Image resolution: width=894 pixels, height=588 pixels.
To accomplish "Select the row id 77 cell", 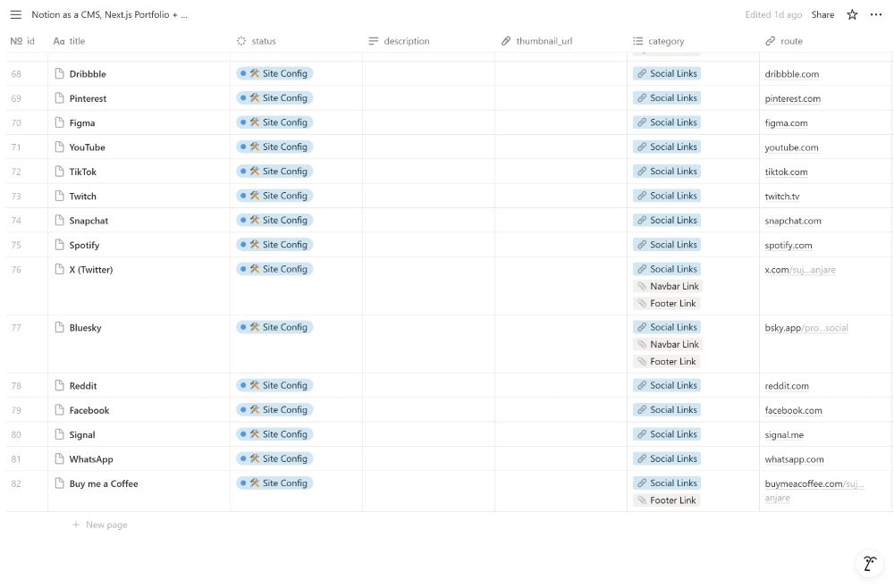I will tap(27, 344).
